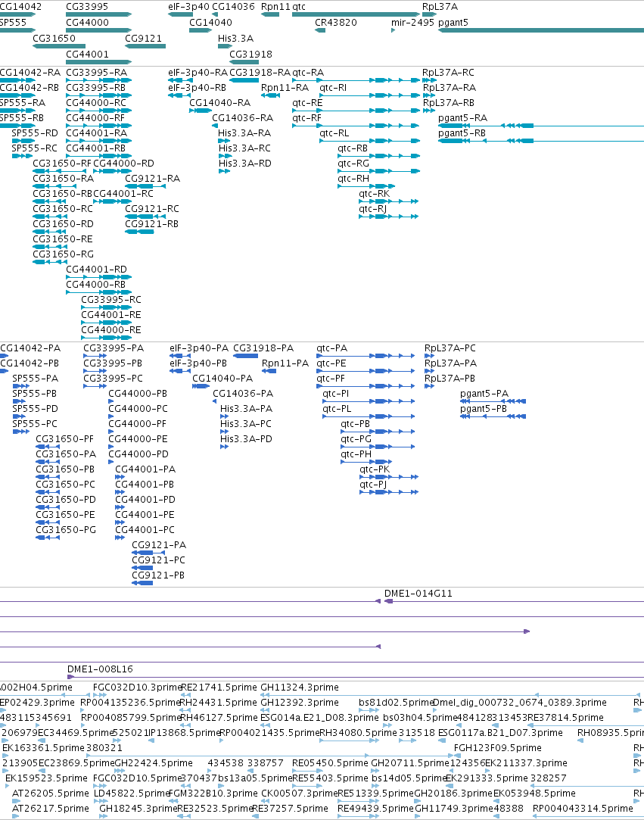Click the Rpn11 gene label
This screenshot has height=820, width=644.
click(x=275, y=7)
